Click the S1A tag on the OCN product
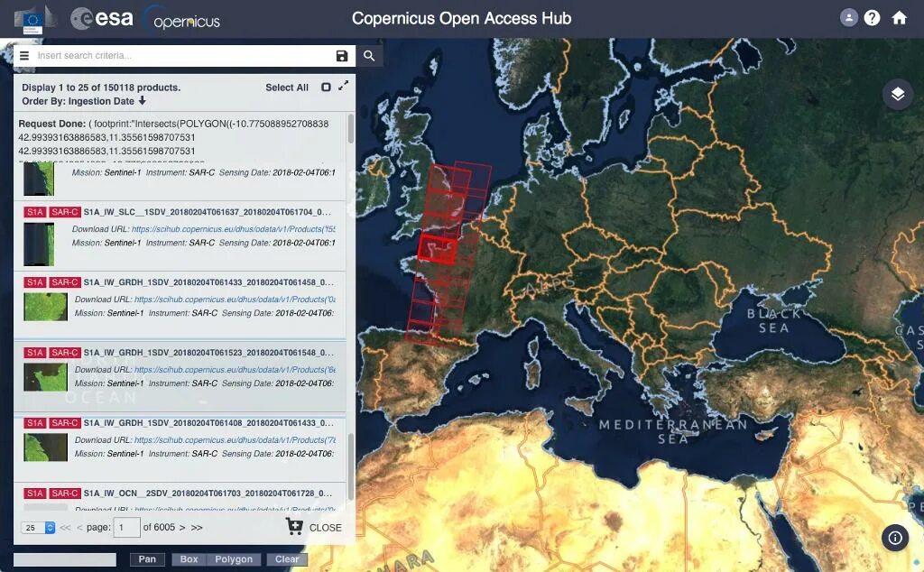 click(35, 494)
